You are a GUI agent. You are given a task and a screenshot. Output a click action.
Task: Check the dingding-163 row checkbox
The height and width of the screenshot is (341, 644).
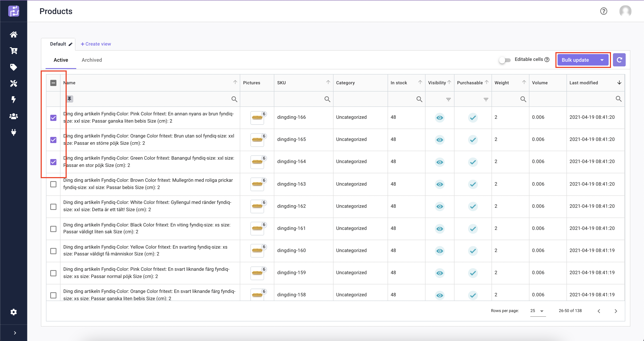point(53,184)
